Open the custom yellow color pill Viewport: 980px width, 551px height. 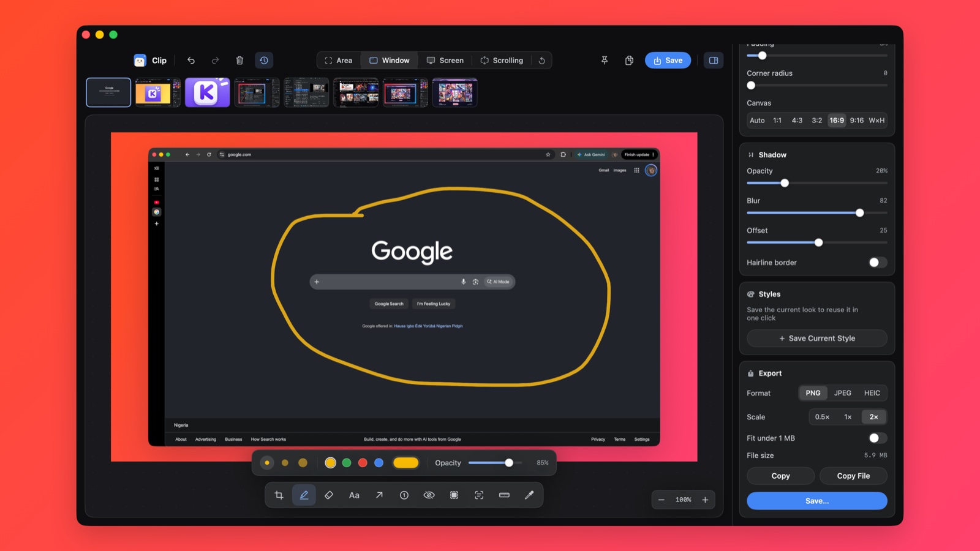click(405, 463)
